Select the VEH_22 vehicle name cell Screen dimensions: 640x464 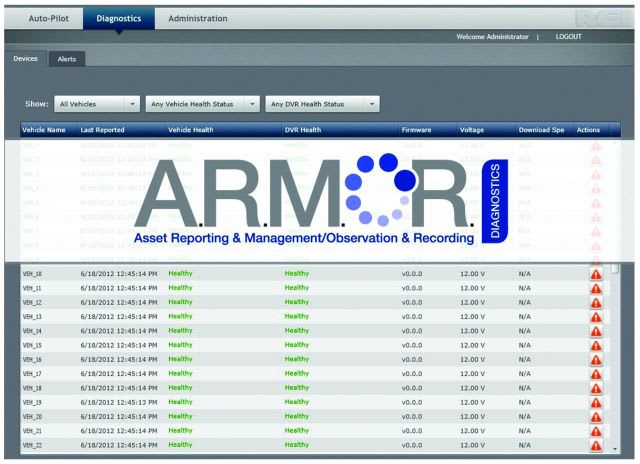click(32, 445)
